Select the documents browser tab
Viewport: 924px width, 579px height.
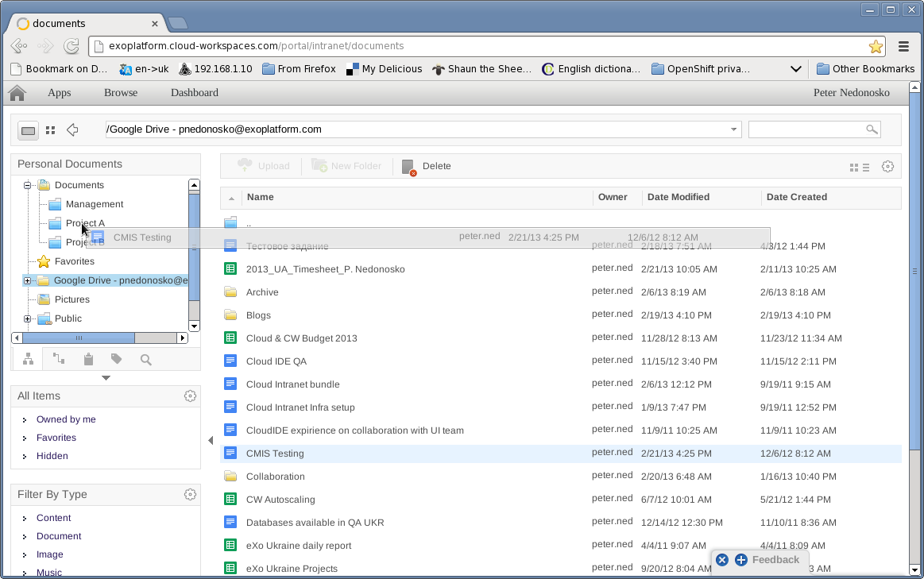point(88,24)
